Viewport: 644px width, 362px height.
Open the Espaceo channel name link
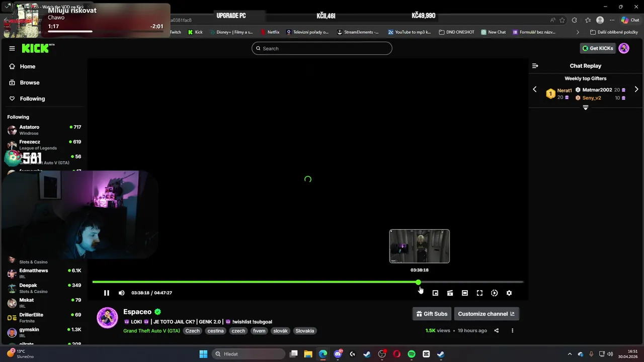137,312
